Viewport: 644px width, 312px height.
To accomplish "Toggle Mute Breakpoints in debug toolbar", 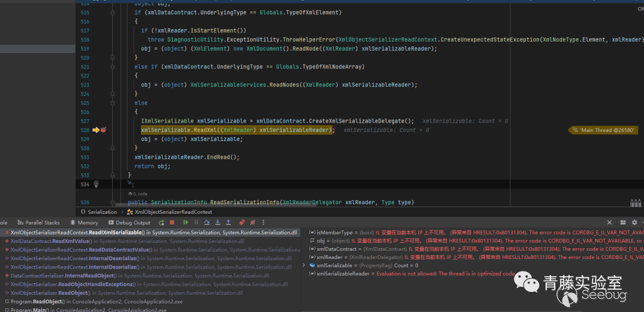I will [253, 222].
